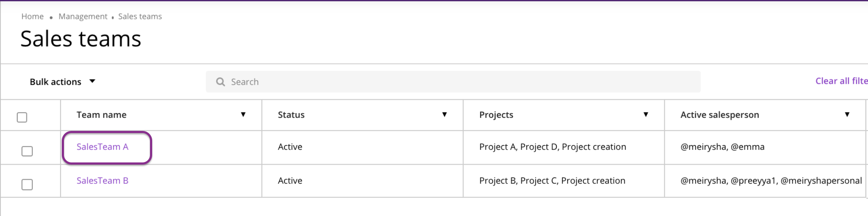This screenshot has width=868, height=216.
Task: Expand the Projects column dropdown arrow
Action: click(x=646, y=114)
